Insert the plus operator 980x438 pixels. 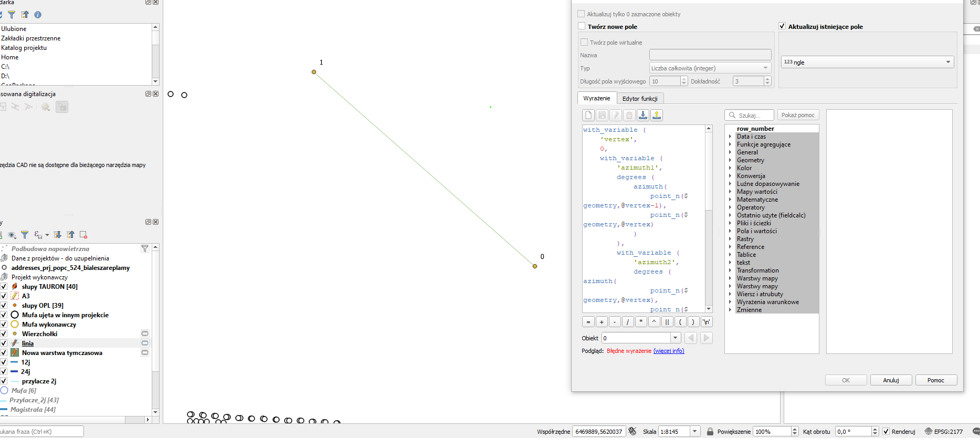tap(602, 322)
